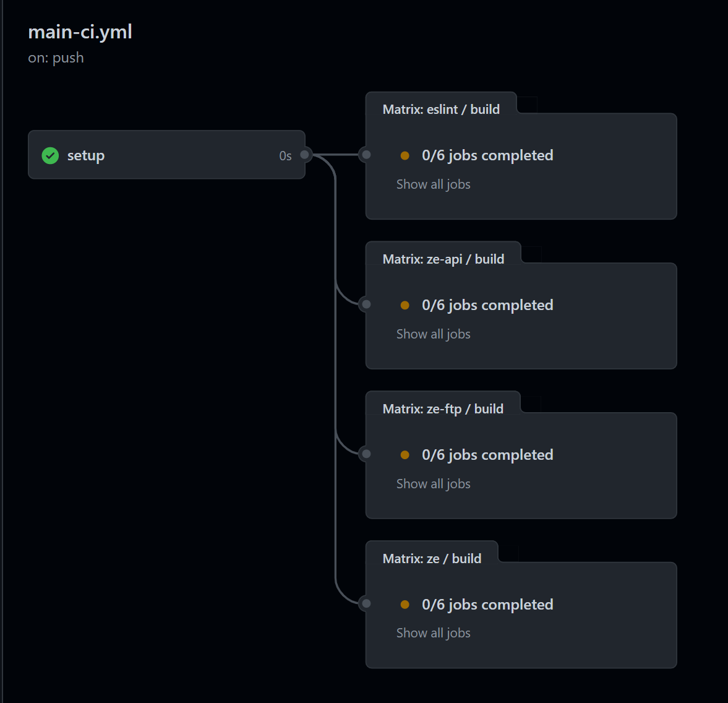Select the Matrix: eslint / build tab

(441, 109)
